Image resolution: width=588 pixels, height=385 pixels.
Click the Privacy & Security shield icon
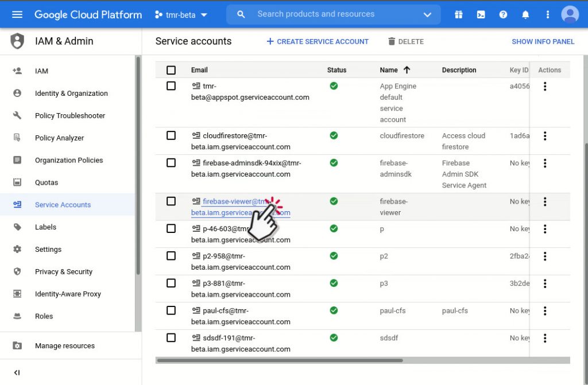click(x=17, y=271)
